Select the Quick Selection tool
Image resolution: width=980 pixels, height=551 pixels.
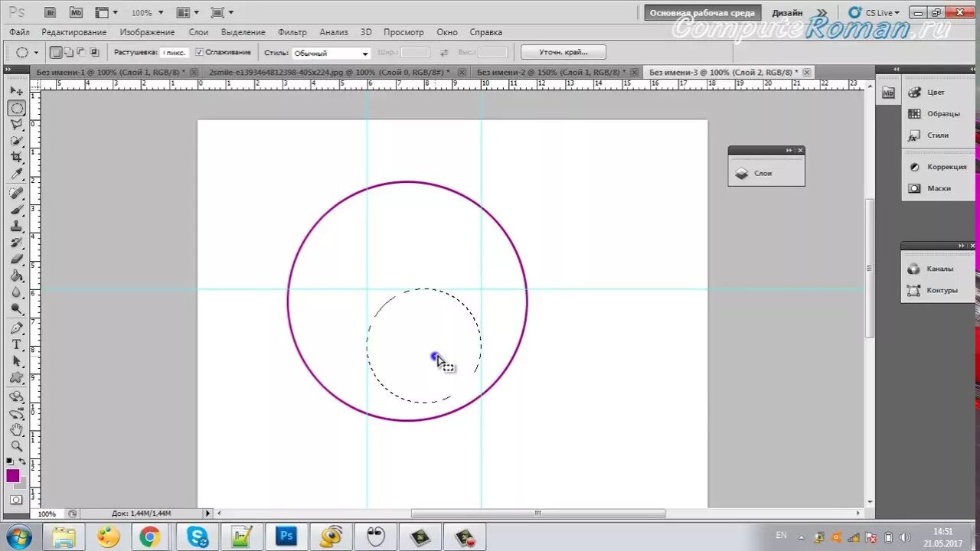coord(16,141)
